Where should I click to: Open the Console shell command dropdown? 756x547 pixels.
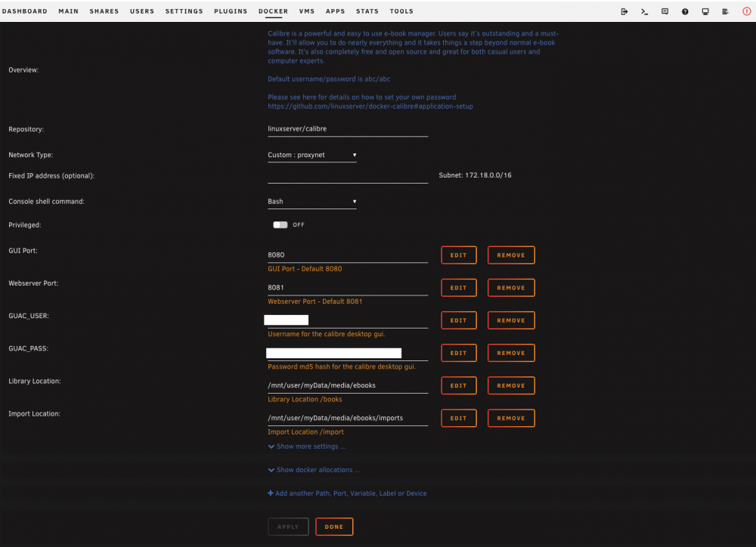click(312, 202)
